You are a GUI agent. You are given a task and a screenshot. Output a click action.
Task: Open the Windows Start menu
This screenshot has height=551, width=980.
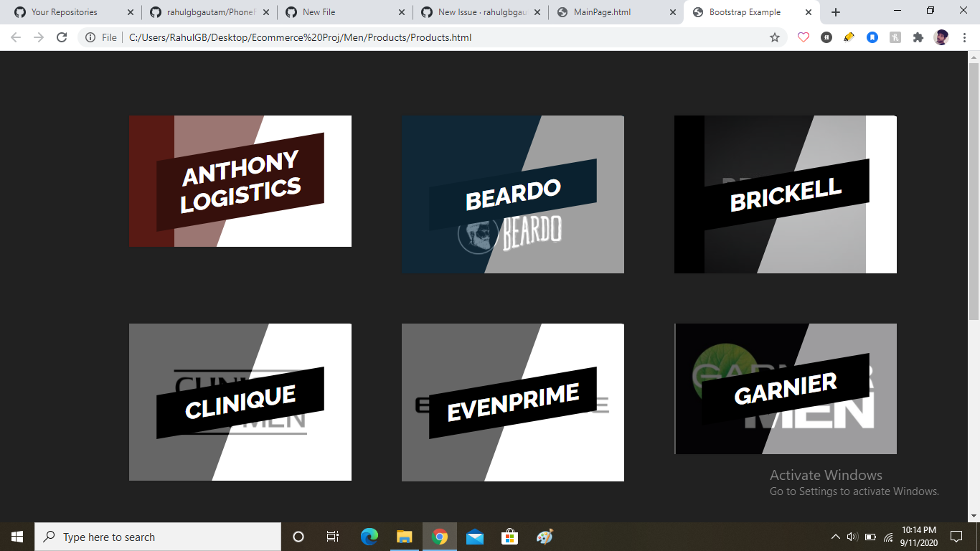17,537
